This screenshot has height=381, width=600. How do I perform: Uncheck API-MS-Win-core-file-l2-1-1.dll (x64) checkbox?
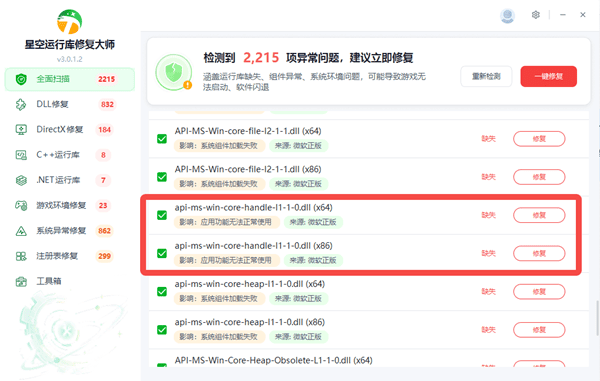pos(162,138)
